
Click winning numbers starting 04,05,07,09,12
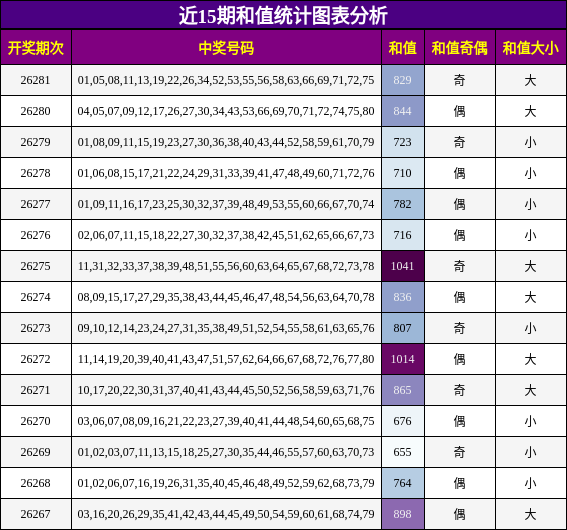click(x=226, y=111)
